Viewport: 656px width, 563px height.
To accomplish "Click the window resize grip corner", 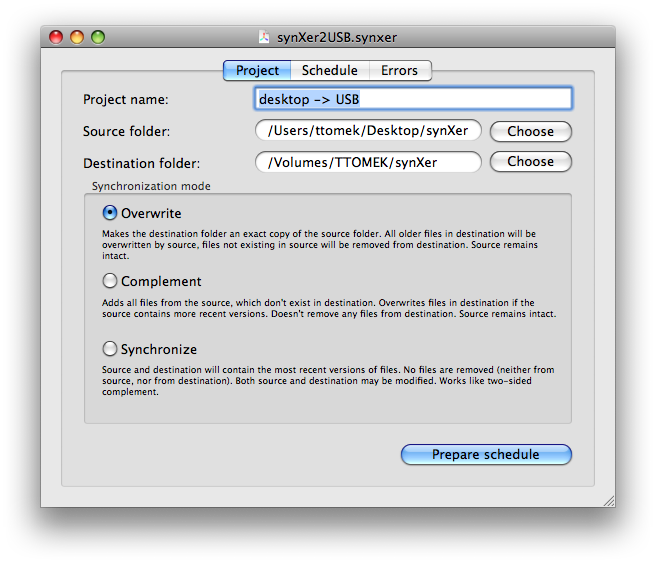I will point(607,499).
